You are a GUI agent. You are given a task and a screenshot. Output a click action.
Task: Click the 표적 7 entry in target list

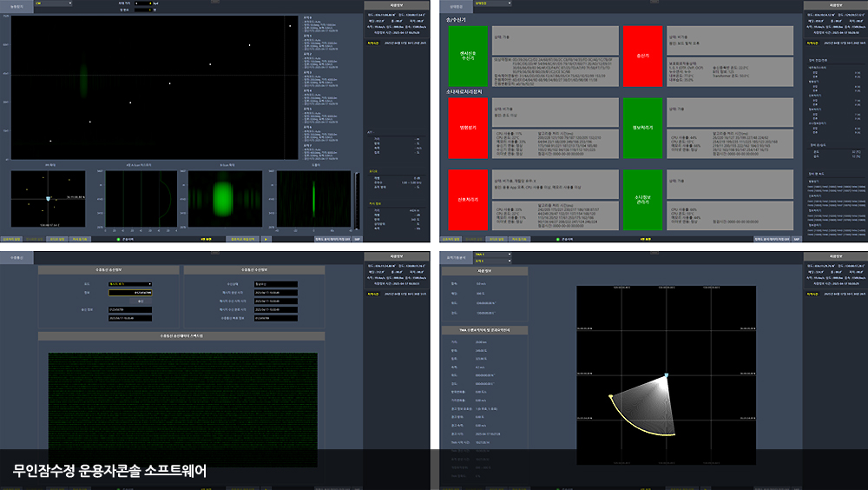coord(319,154)
